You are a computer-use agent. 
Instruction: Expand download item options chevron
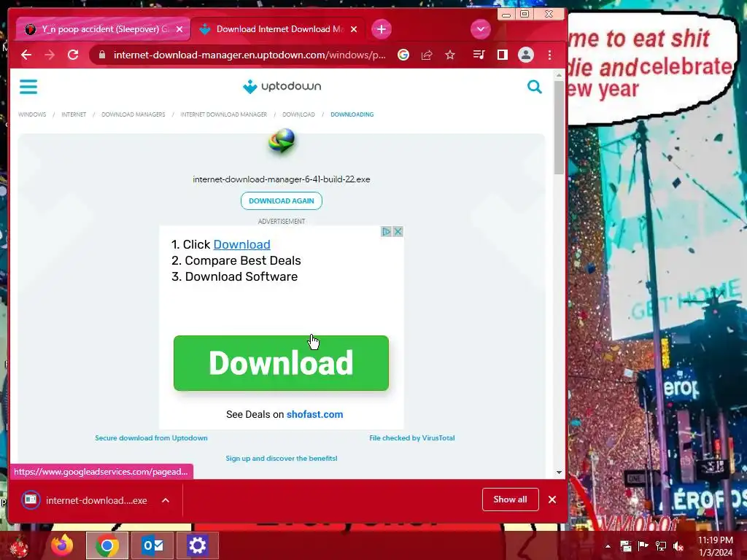(x=166, y=500)
